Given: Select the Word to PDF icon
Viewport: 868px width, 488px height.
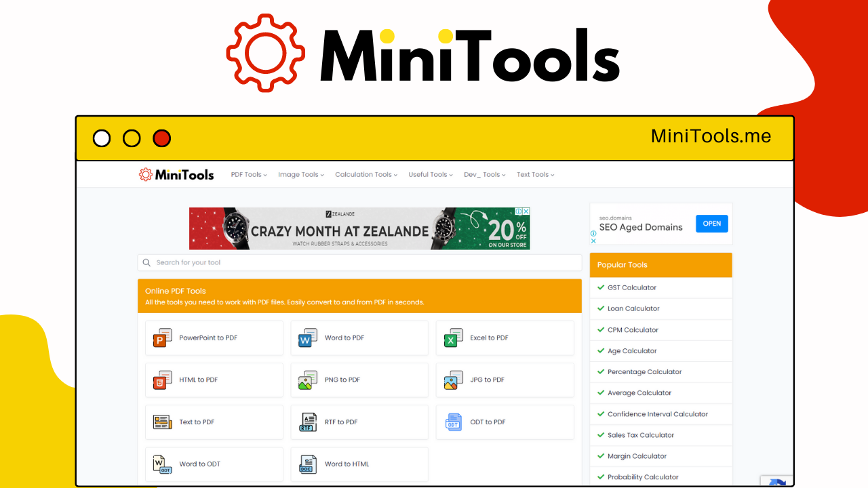Looking at the screenshot, I should tap(308, 338).
